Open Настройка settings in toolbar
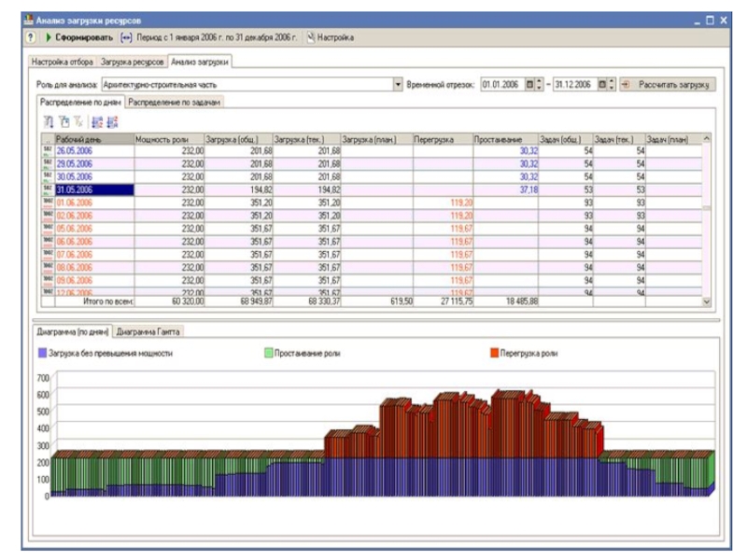The width and height of the screenshot is (747, 560). 331,37
